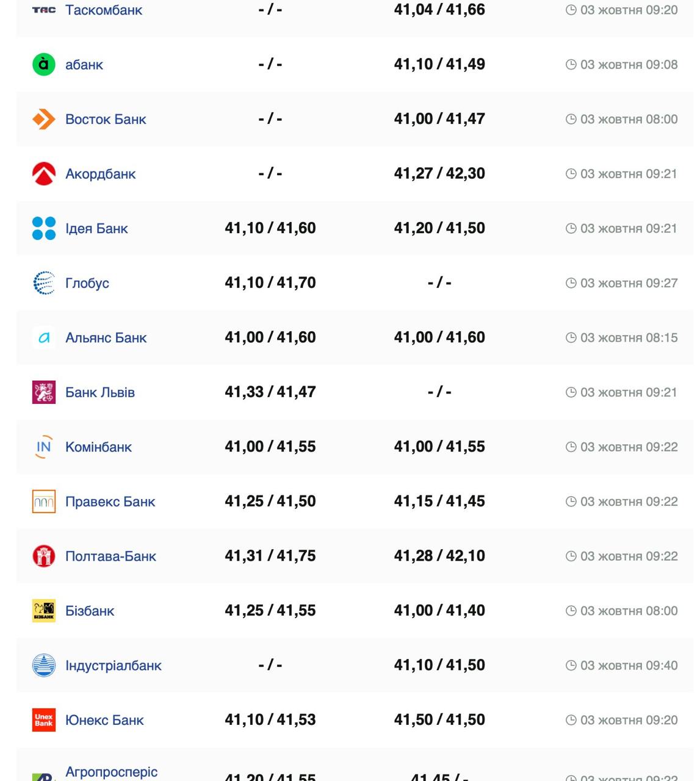The image size is (700, 781).
Task: Click the Юнекс Банк name link
Action: tap(104, 721)
